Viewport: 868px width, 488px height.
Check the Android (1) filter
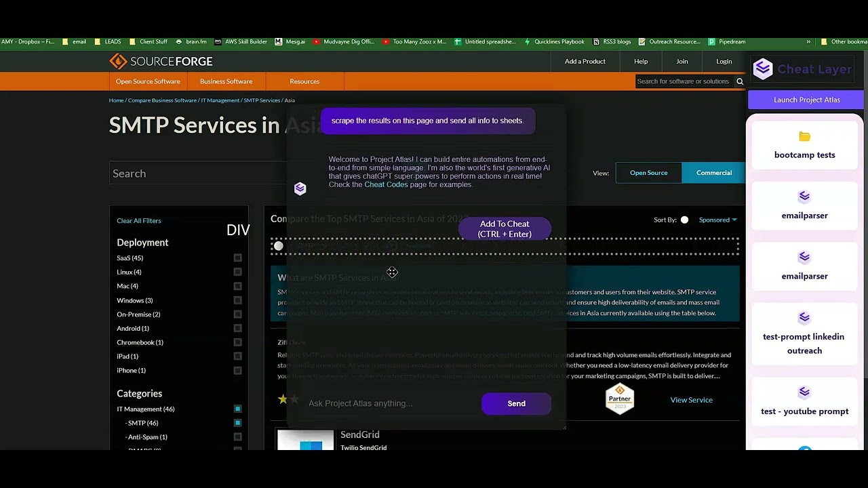[x=237, y=329]
